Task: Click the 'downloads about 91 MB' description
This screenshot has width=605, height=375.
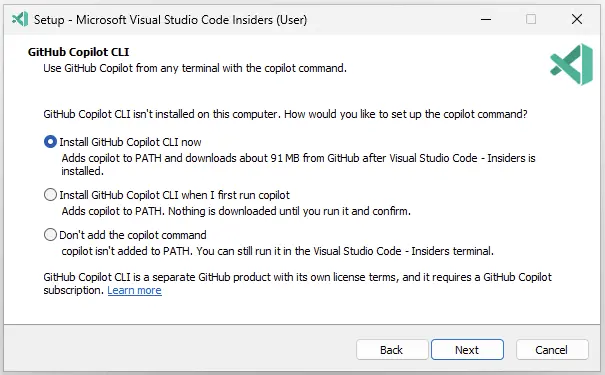Action: 298,164
